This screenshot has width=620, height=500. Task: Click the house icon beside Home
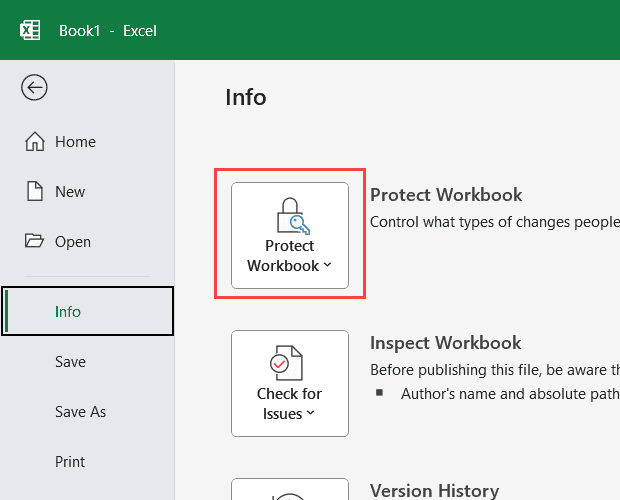35,142
